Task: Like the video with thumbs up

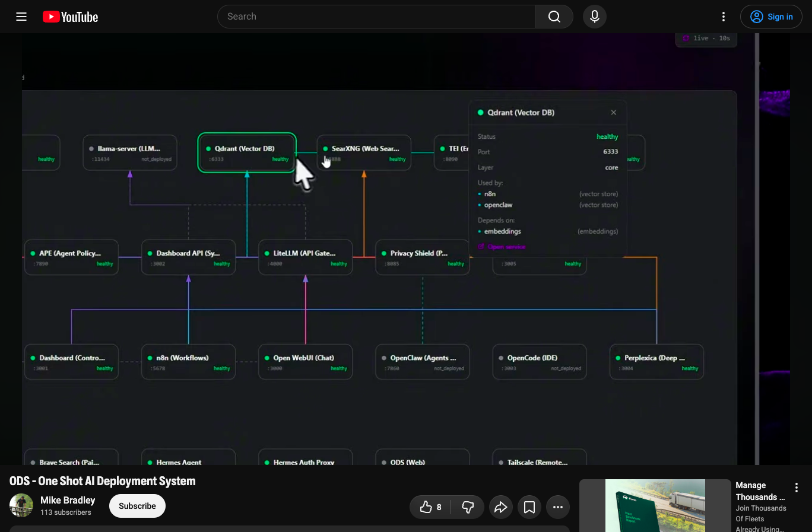Action: pyautogui.click(x=430, y=507)
